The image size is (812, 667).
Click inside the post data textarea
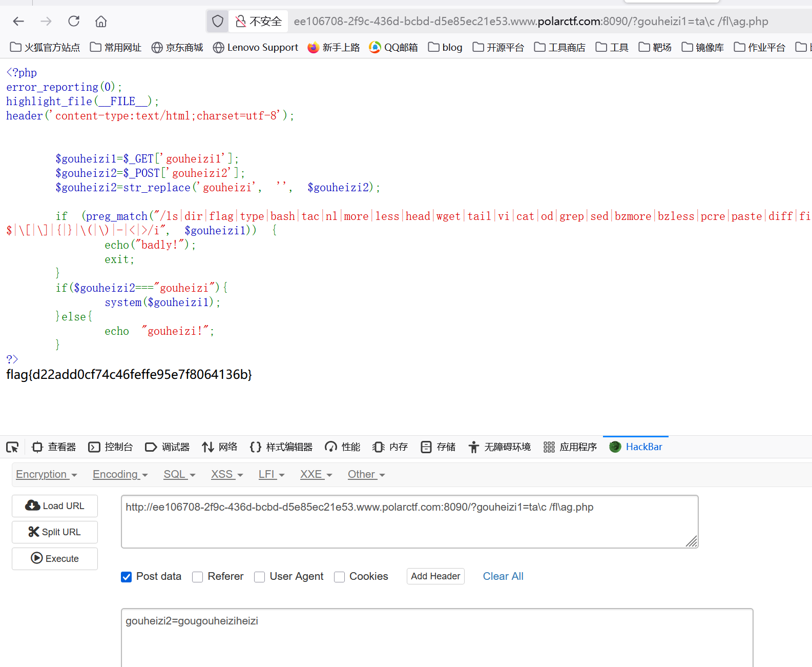(x=437, y=638)
